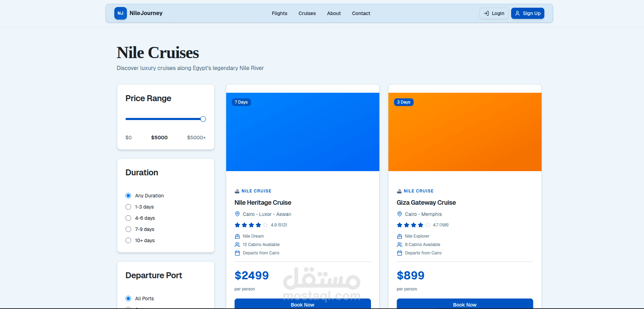644x309 pixels.
Task: Click the user icon in Sign Up
Action: [517, 13]
